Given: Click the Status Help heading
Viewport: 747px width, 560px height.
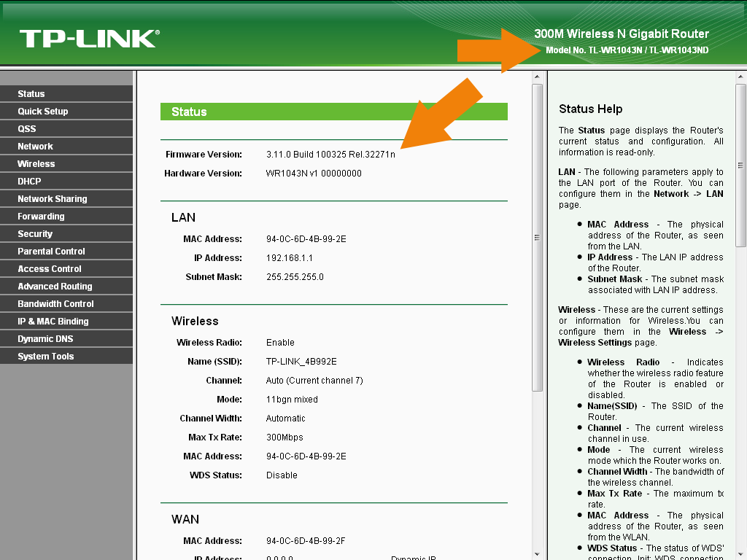Looking at the screenshot, I should 591,109.
